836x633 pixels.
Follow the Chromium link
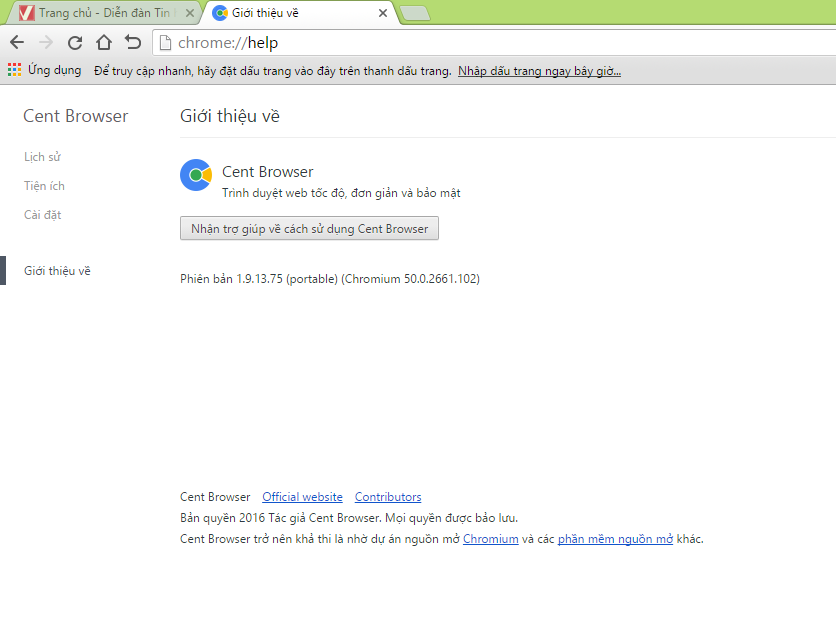click(x=491, y=539)
